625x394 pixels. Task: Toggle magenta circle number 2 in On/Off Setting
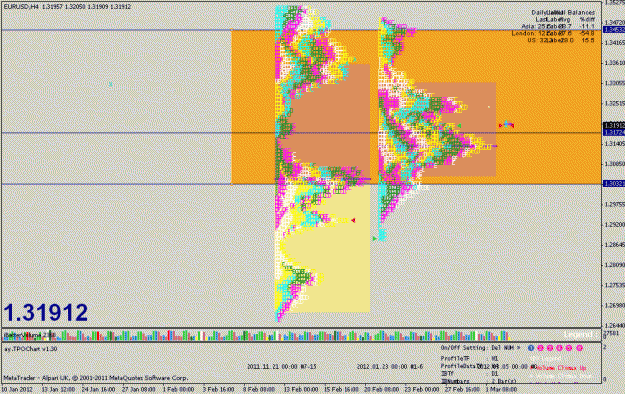point(540,348)
